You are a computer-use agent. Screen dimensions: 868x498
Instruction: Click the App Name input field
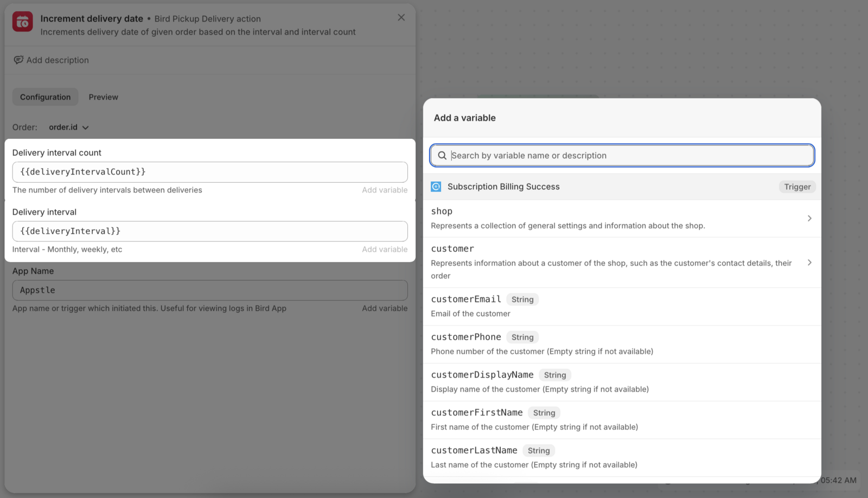(210, 290)
